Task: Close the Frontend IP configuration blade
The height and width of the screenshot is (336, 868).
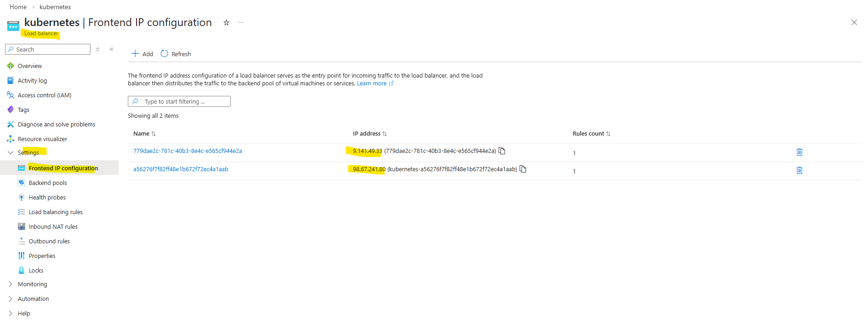Action: click(x=854, y=22)
